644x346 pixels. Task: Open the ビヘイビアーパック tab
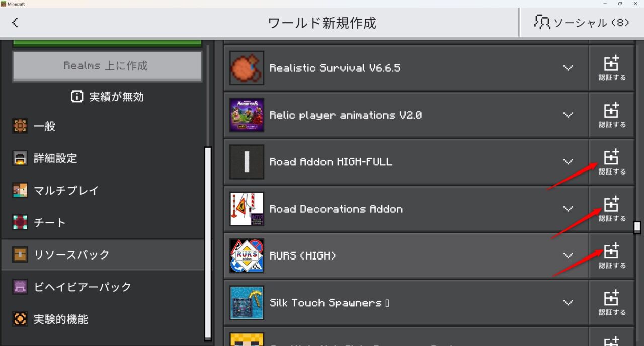pos(102,287)
